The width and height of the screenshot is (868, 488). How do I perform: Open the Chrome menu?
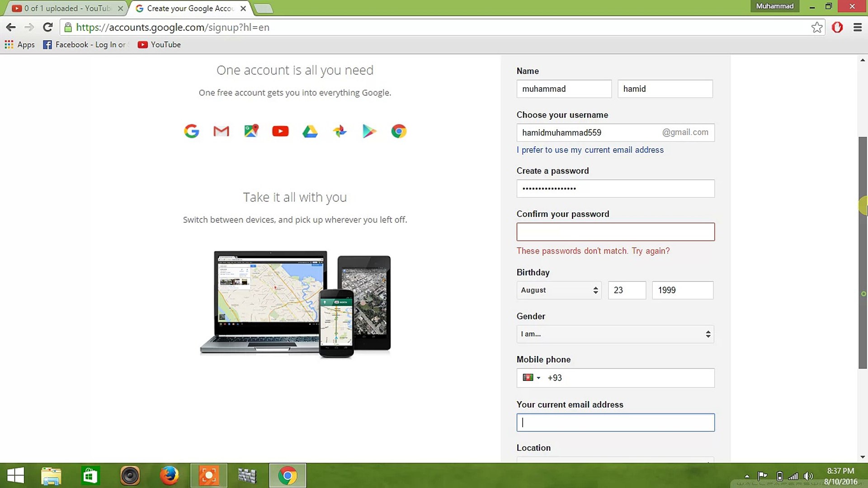pyautogui.click(x=858, y=27)
